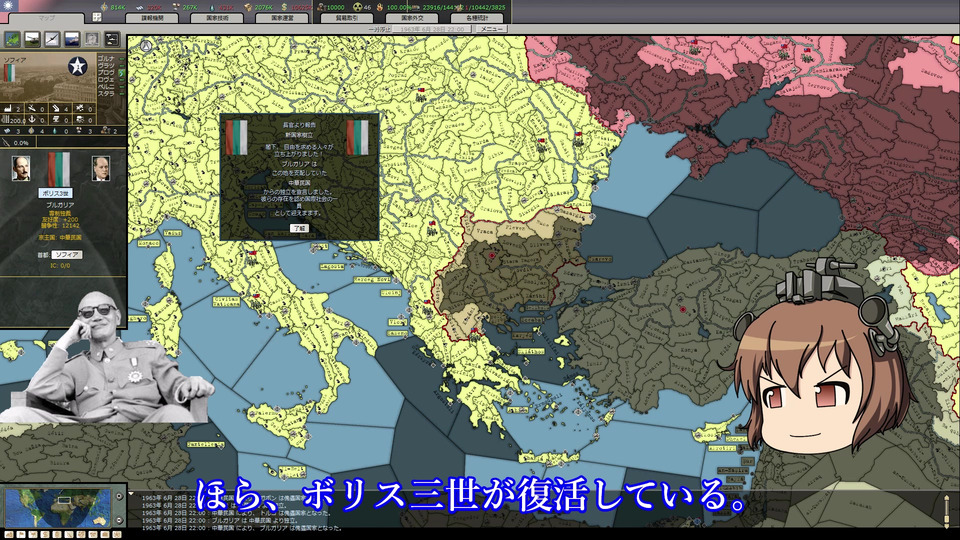This screenshot has height=540, width=960.
Task: Click the upper round minimap zoom button
Action: tap(119, 496)
